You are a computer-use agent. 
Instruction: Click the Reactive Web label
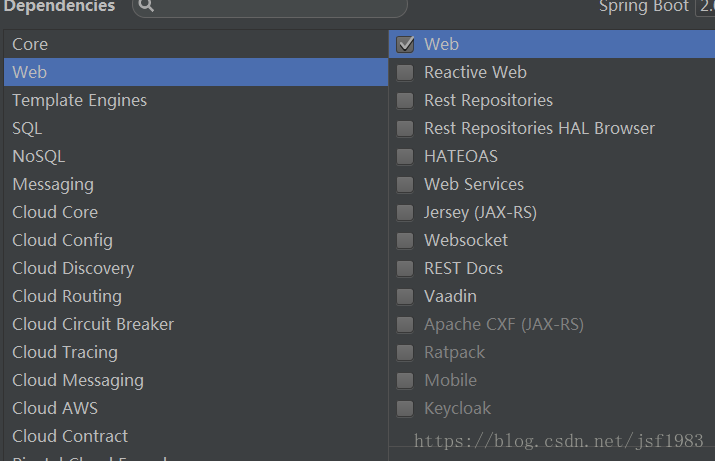[475, 73]
